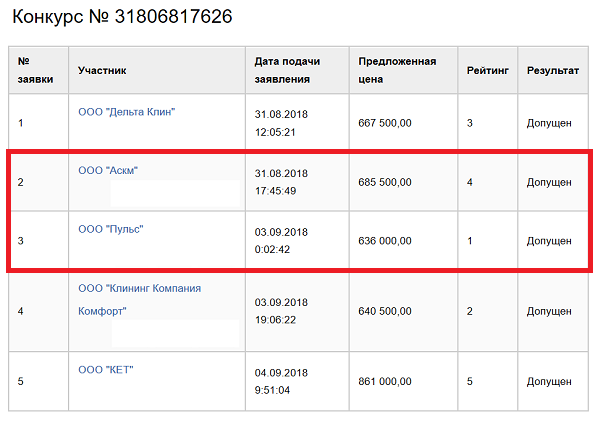The image size is (600, 422).
Task: Open the ООО "Дельта Клин" participant link
Action: click(x=127, y=112)
